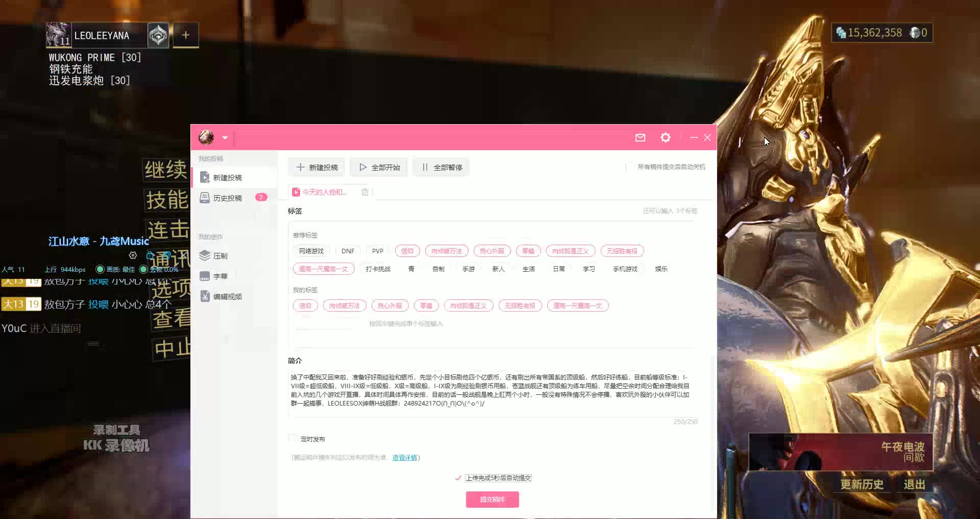
Task: Click the LEOLEEYANA player avatar in game
Action: click(x=58, y=35)
